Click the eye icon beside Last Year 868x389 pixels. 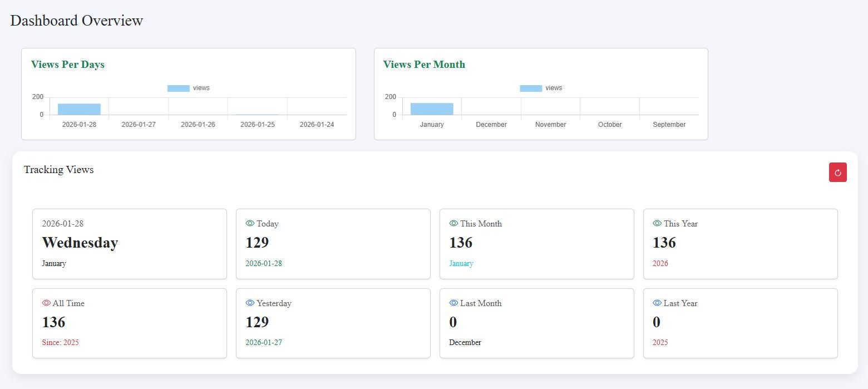(x=657, y=303)
